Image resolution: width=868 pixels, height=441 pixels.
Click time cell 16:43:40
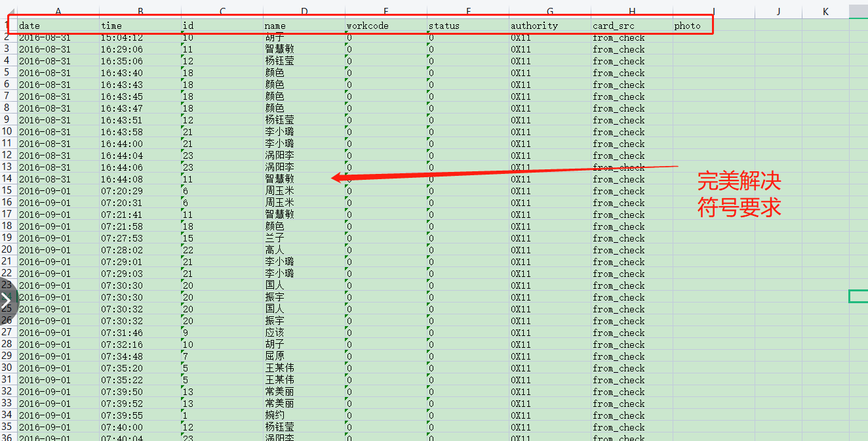[140, 73]
